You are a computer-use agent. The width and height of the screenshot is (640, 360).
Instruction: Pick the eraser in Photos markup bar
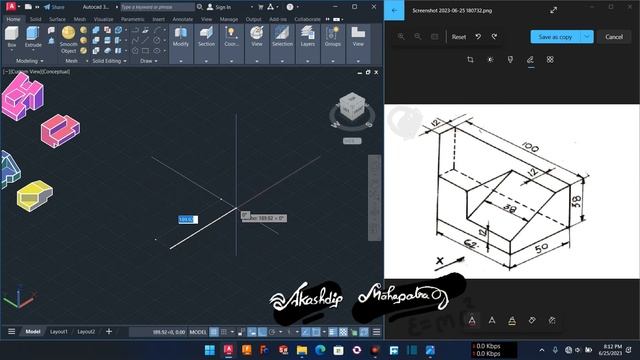[x=532, y=320]
